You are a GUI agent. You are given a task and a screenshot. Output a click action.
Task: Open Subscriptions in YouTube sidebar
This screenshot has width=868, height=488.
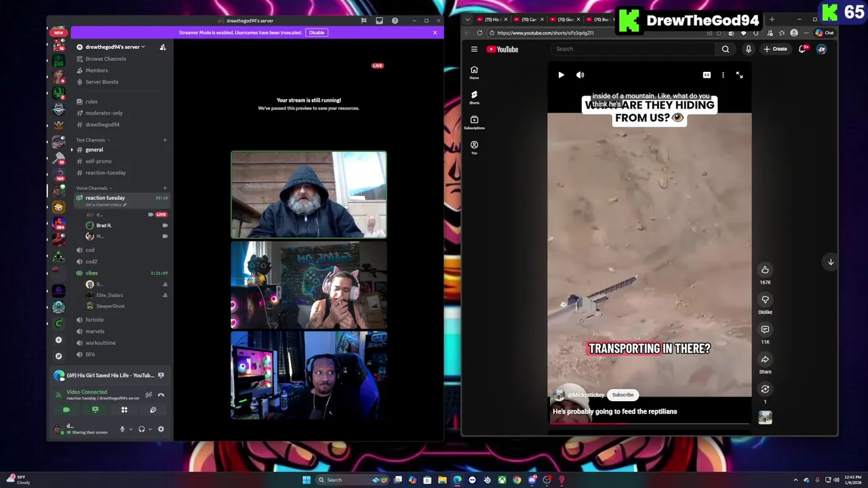tap(474, 123)
